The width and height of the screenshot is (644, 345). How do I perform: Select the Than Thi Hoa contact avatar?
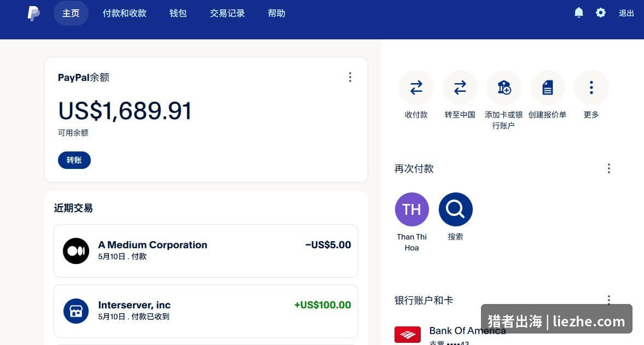coord(411,209)
